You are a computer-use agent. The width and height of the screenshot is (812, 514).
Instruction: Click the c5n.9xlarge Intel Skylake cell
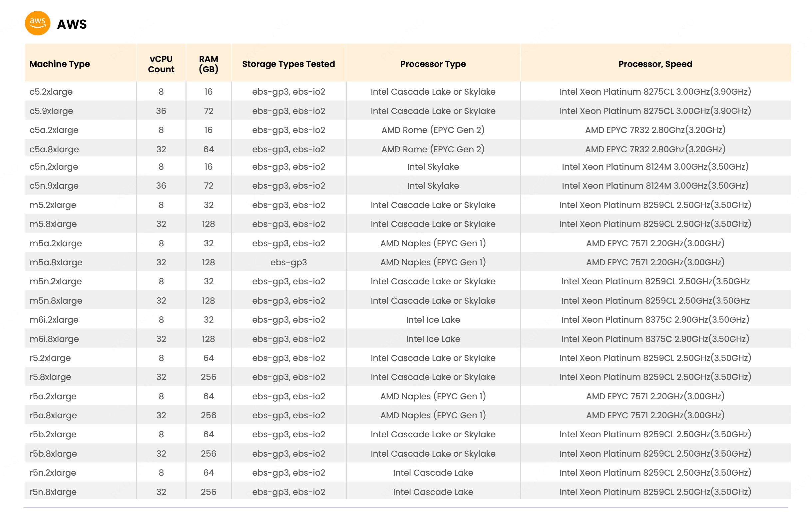coord(433,186)
